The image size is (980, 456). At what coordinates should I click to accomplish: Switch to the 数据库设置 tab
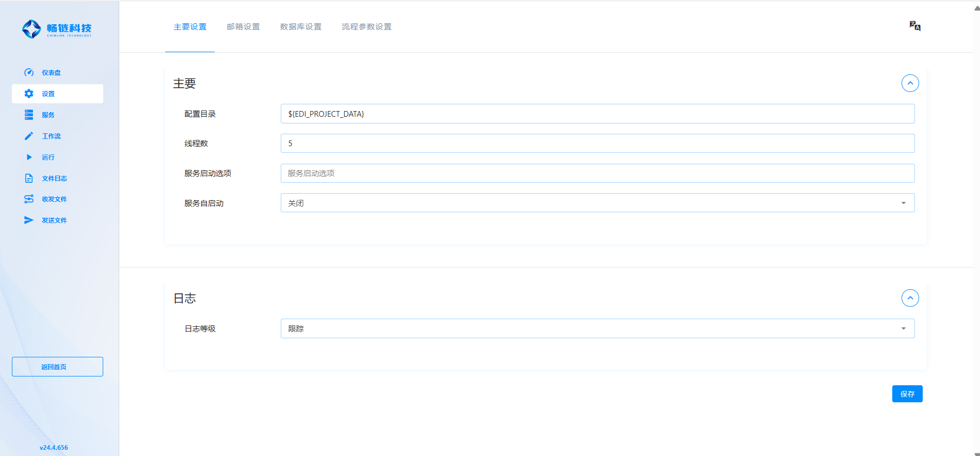[300, 27]
